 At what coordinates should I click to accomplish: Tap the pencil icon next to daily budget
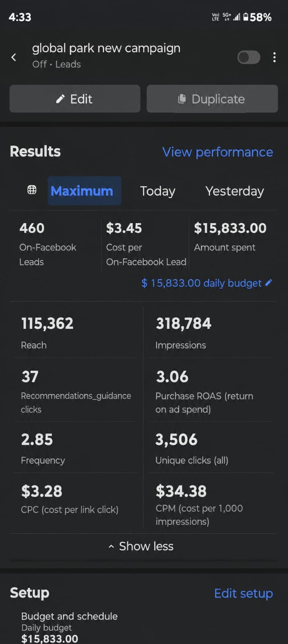pos(269,283)
